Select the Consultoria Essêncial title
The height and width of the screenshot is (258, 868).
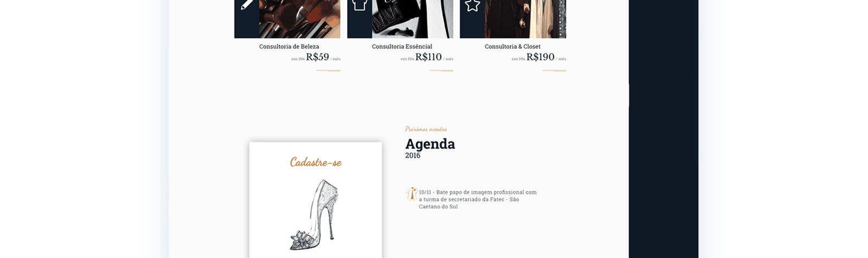(402, 47)
